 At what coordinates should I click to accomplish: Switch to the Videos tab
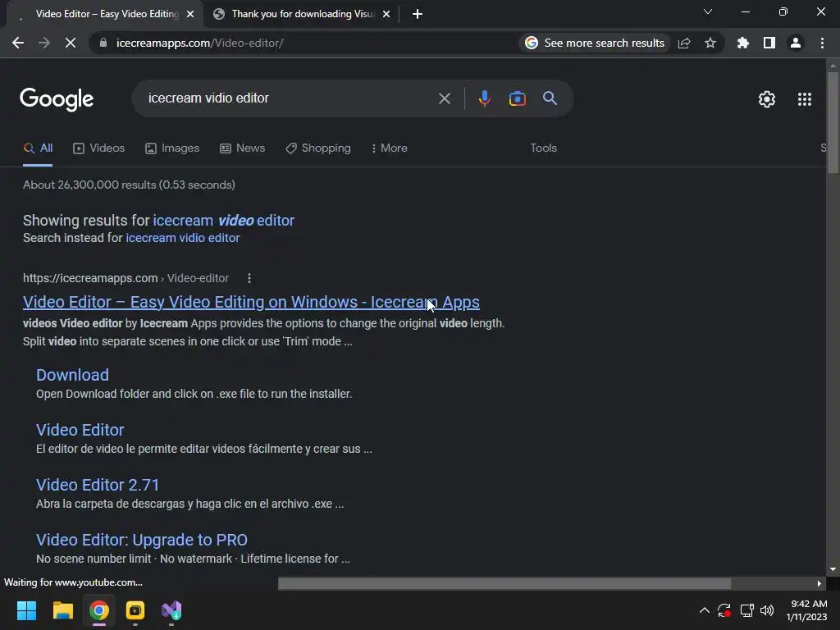point(99,148)
